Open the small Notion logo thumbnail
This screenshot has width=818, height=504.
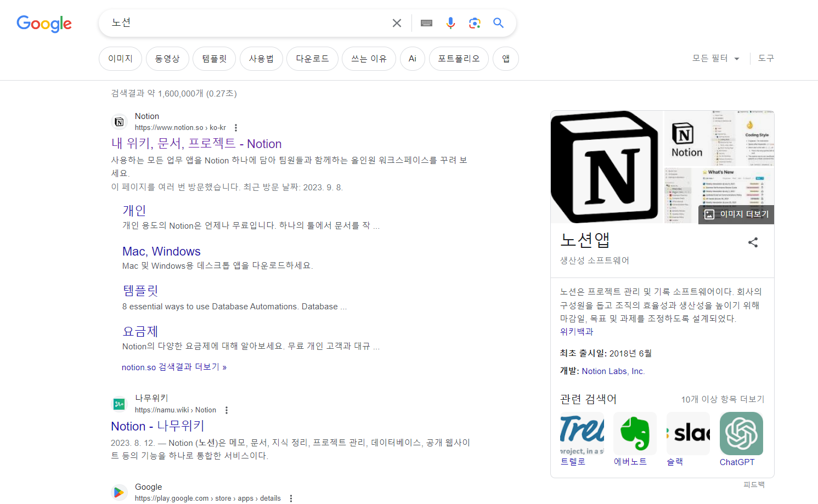point(687,139)
